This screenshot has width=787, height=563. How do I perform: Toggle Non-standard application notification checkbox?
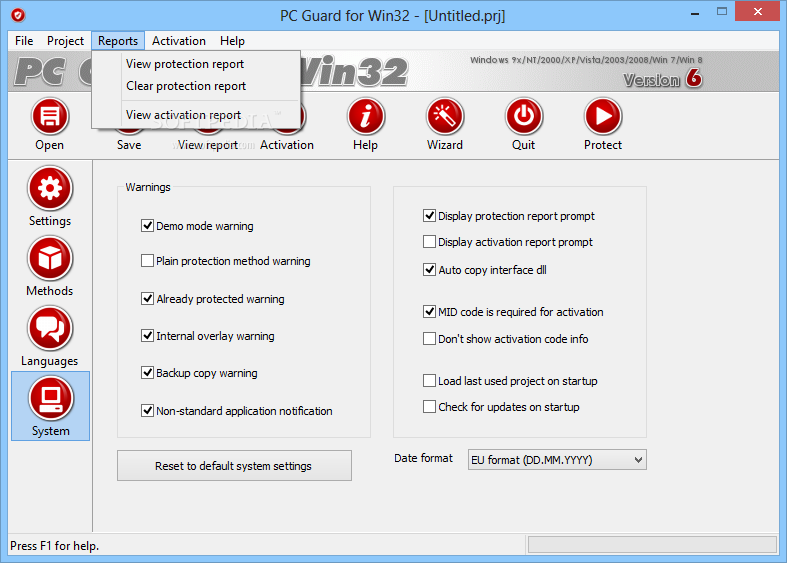[147, 411]
